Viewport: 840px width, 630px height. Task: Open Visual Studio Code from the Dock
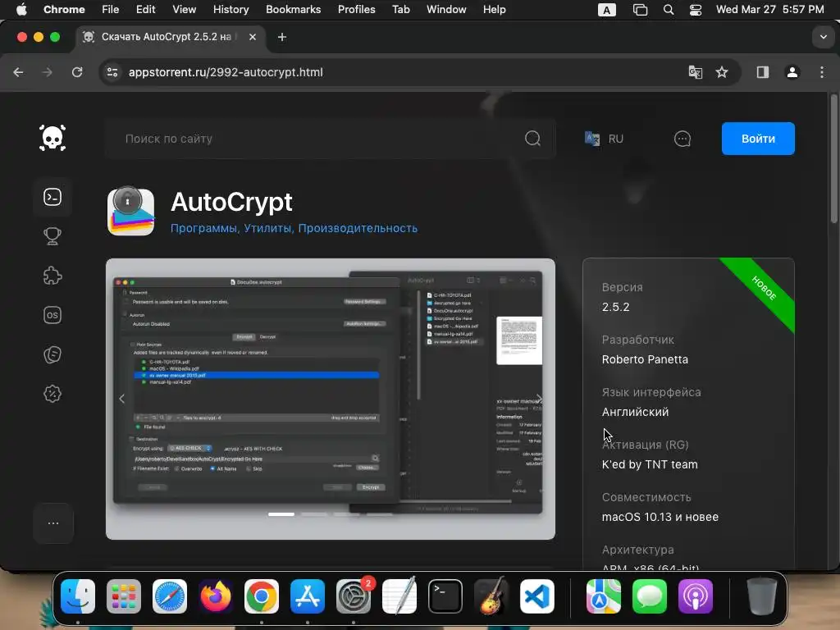[x=537, y=596]
